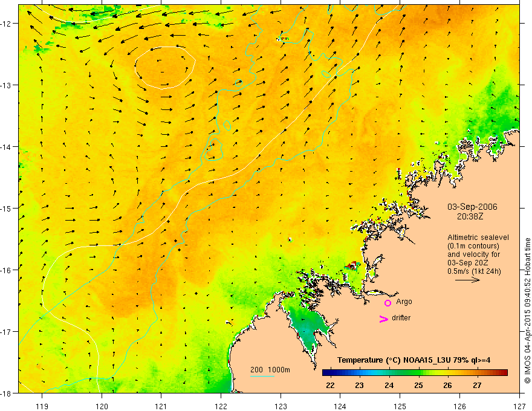Click longitude axis label '125'
The height and width of the screenshot is (411, 532).
point(400,406)
